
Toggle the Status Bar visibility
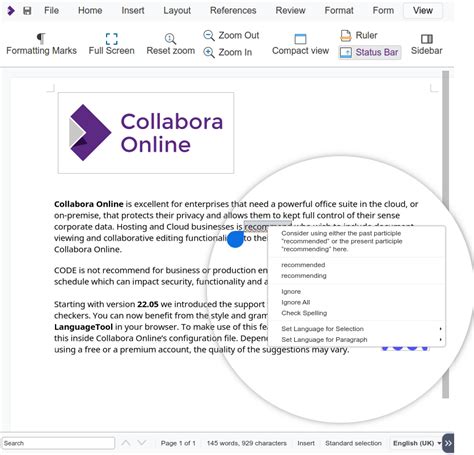369,52
